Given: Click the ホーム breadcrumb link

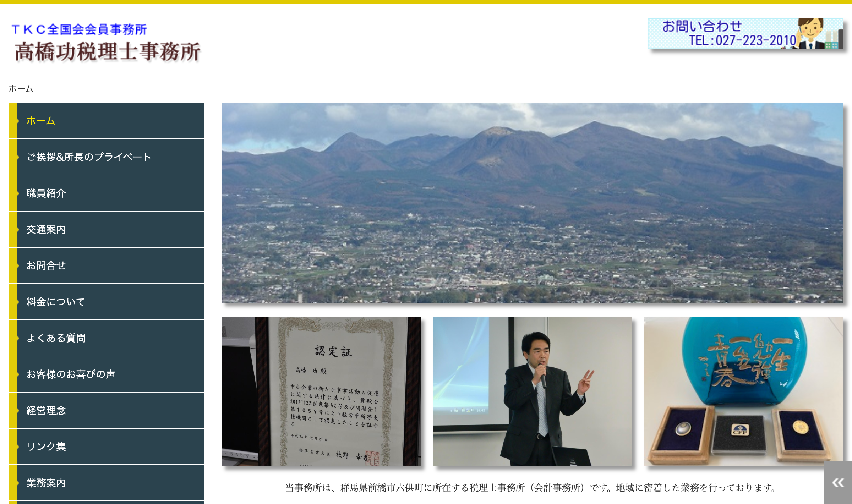Looking at the screenshot, I should [21, 89].
